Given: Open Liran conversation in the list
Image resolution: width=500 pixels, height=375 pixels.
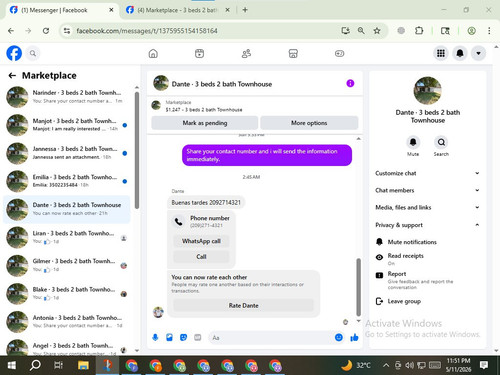Looking at the screenshot, I should [x=67, y=237].
